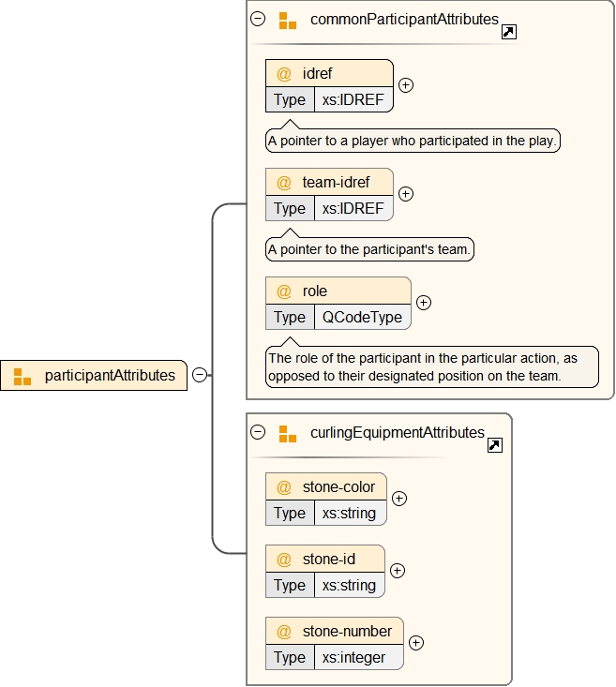Open curlingEquipmentAttributes link arrow icon
Image resolution: width=616 pixels, height=687 pixels.
[495, 446]
